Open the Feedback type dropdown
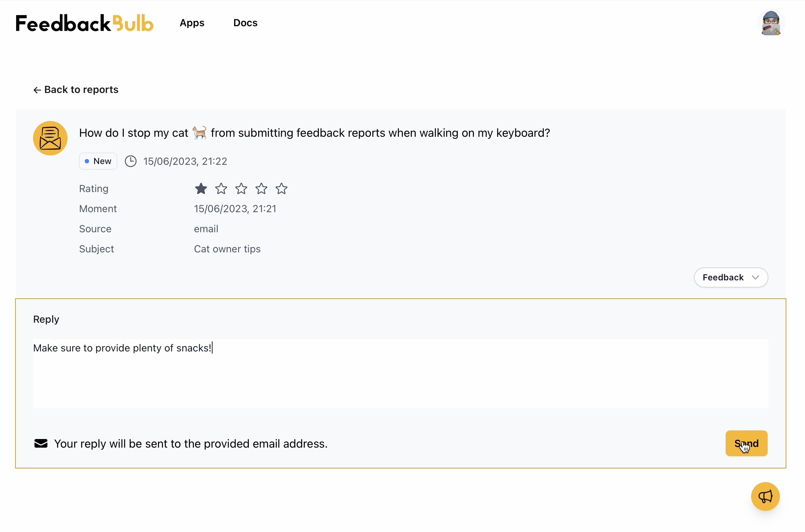 coord(731,277)
